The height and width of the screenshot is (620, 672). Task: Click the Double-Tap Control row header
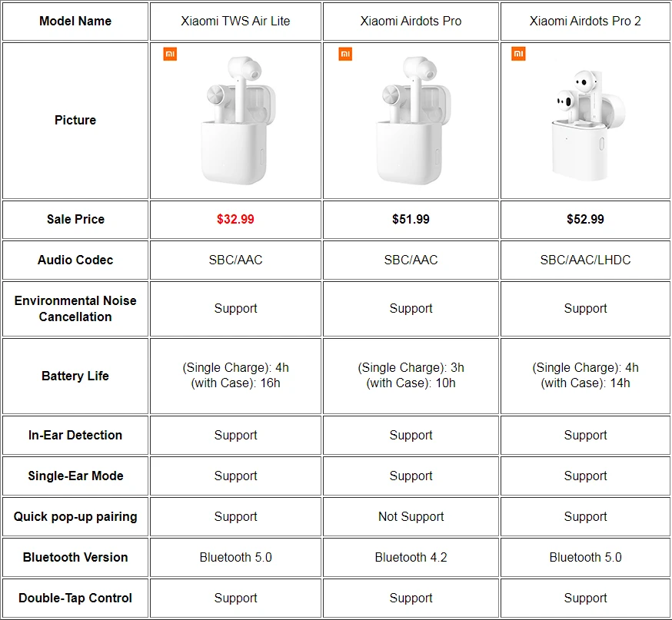pos(75,598)
